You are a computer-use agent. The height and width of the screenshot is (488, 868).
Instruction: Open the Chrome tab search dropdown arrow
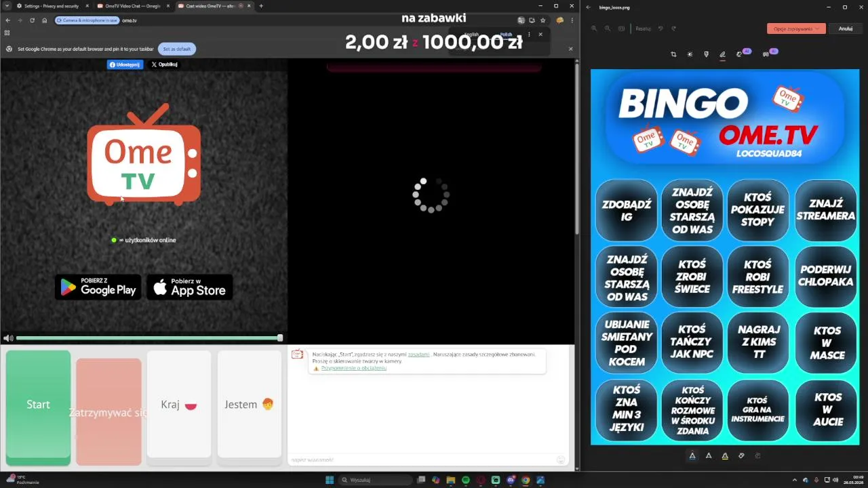coord(7,5)
